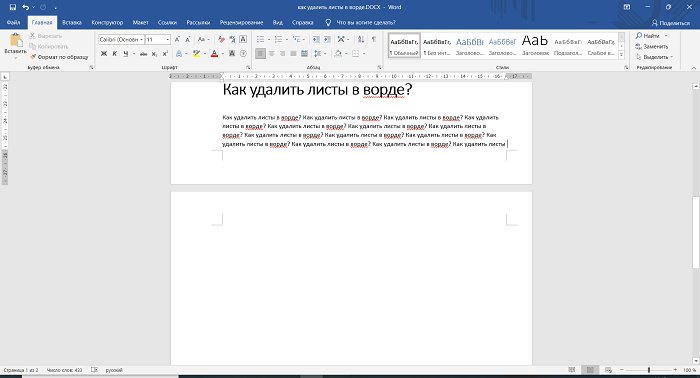The width and height of the screenshot is (700, 378).
Task: Select the Format Painter (Формат по образцу)
Action: pyautogui.click(x=59, y=57)
